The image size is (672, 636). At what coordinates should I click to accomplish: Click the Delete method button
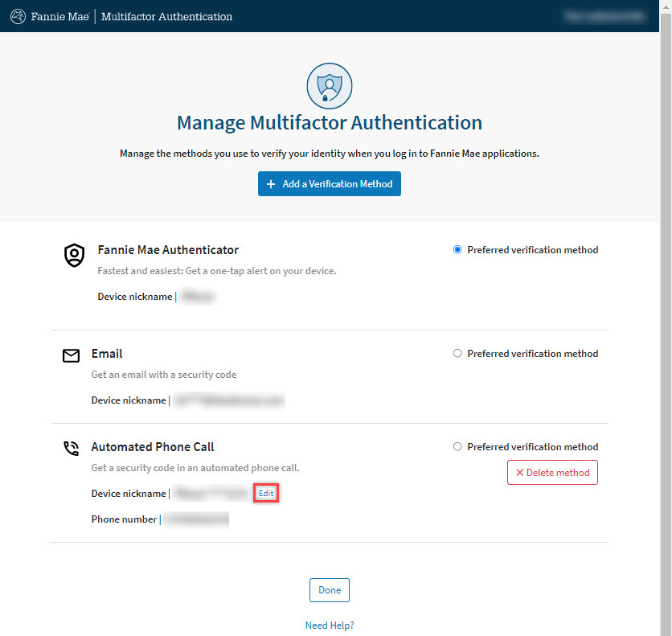coord(552,472)
